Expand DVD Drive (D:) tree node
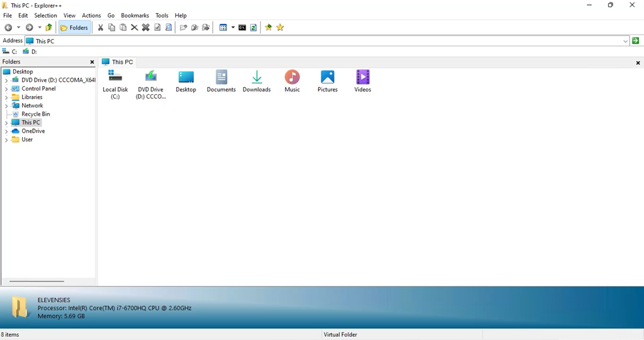The width and height of the screenshot is (644, 340). (6, 80)
